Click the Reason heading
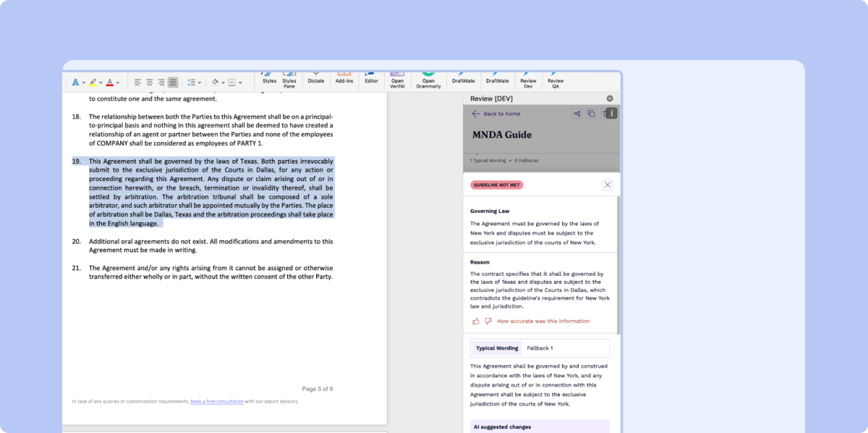 click(480, 262)
